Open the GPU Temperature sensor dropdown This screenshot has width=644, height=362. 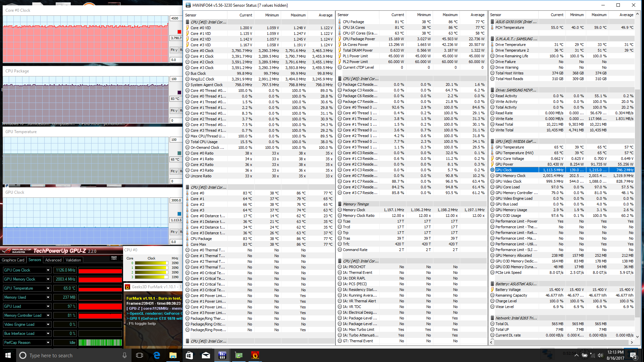48,288
